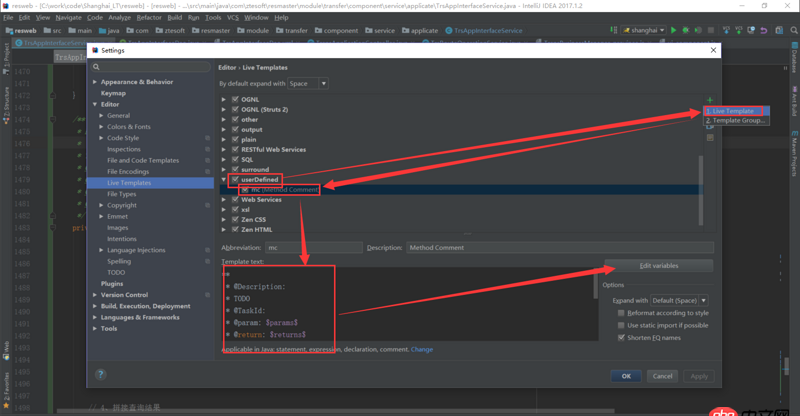Expand the Code Style tree node
This screenshot has width=800, height=416.
[x=102, y=138]
